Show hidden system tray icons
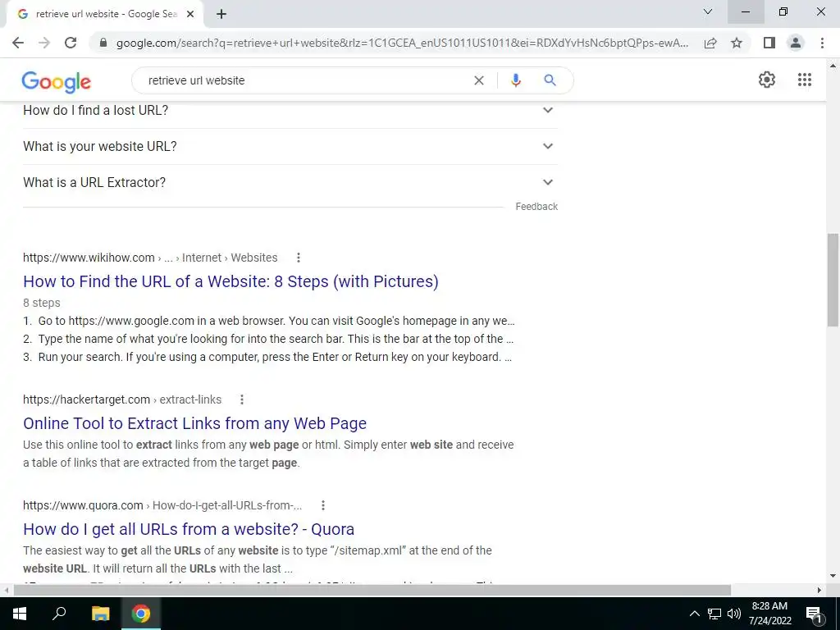 pyautogui.click(x=694, y=614)
